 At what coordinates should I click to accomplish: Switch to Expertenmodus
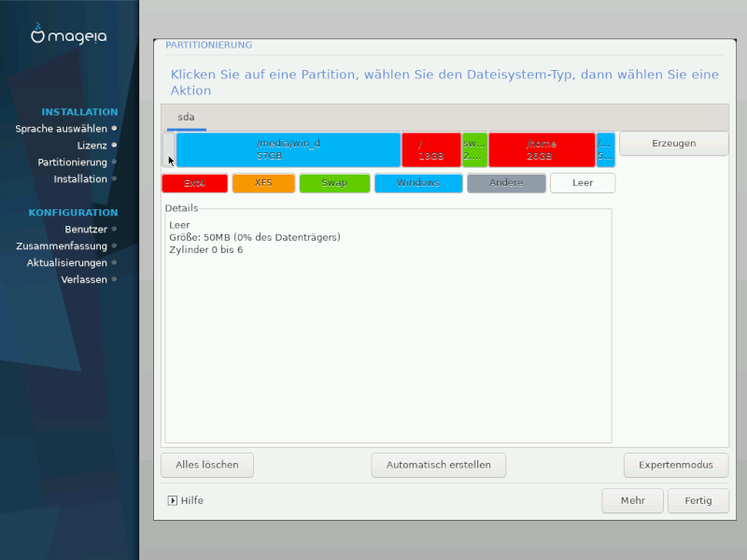(x=676, y=465)
